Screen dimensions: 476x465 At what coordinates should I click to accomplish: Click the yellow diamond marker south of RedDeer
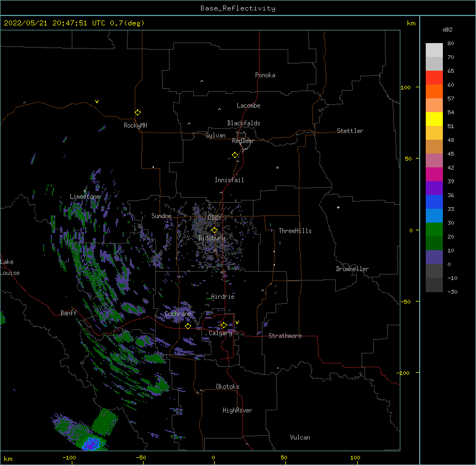(235, 155)
